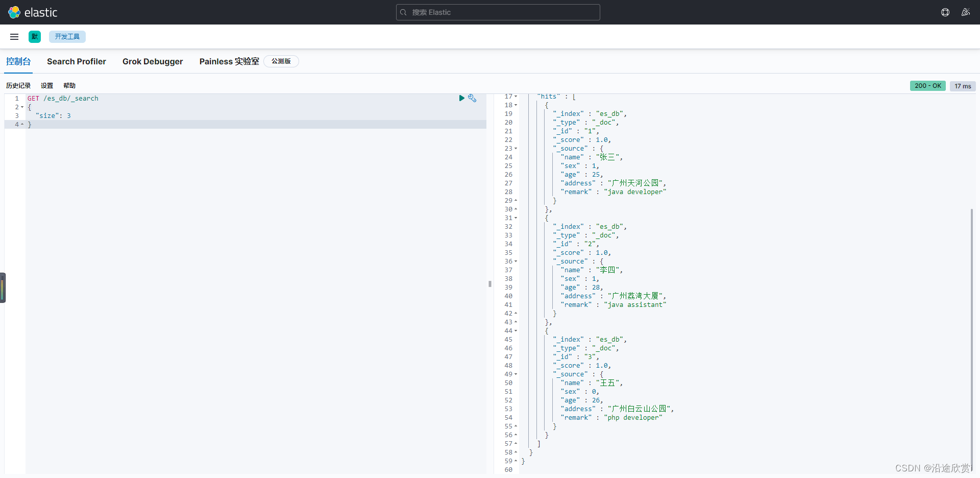Open the help menu globe icon
The width and height of the screenshot is (980, 478).
click(x=945, y=12)
